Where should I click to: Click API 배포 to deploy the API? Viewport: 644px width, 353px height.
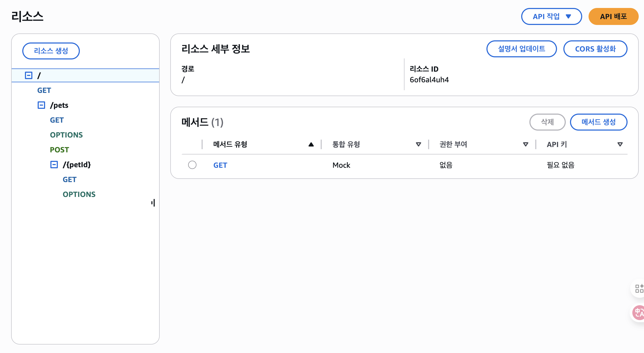(613, 16)
